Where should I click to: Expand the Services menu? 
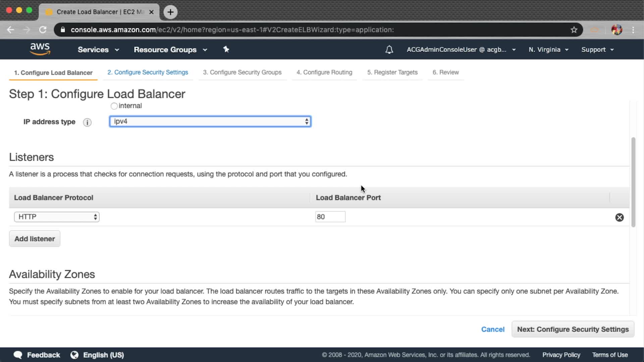pyautogui.click(x=98, y=50)
